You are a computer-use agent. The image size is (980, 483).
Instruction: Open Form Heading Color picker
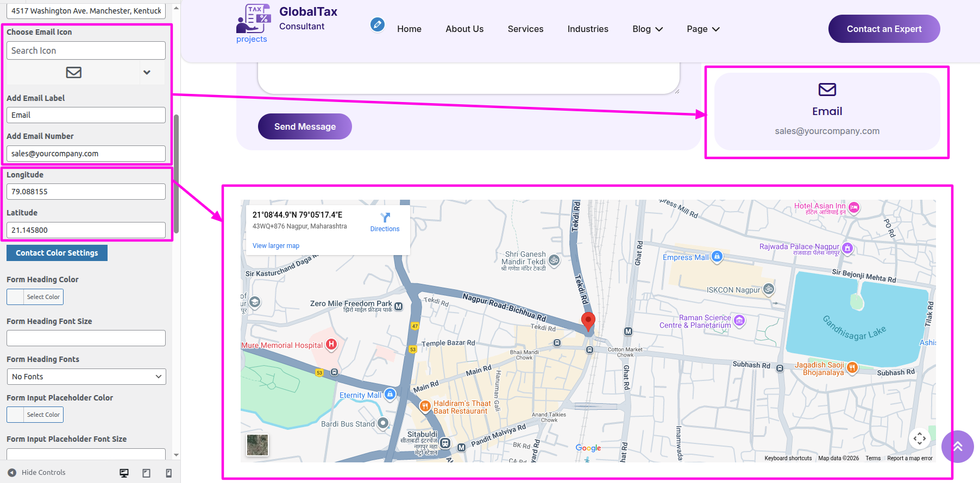(x=35, y=297)
